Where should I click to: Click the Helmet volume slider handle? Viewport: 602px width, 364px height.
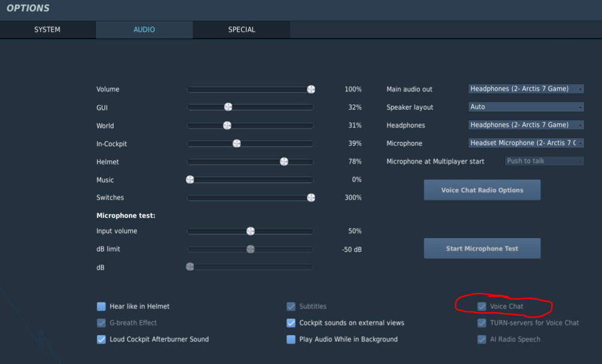284,161
